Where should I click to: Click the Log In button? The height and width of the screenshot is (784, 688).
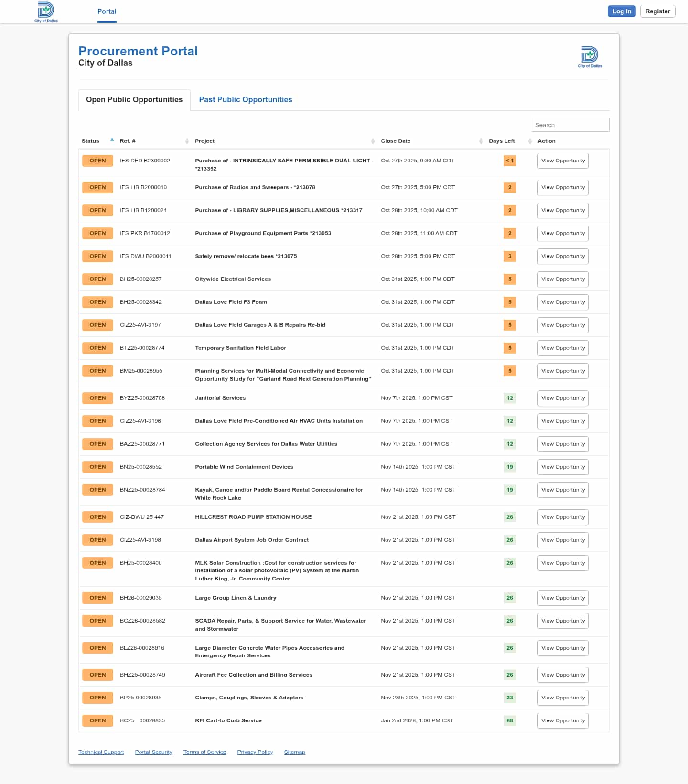pyautogui.click(x=622, y=11)
